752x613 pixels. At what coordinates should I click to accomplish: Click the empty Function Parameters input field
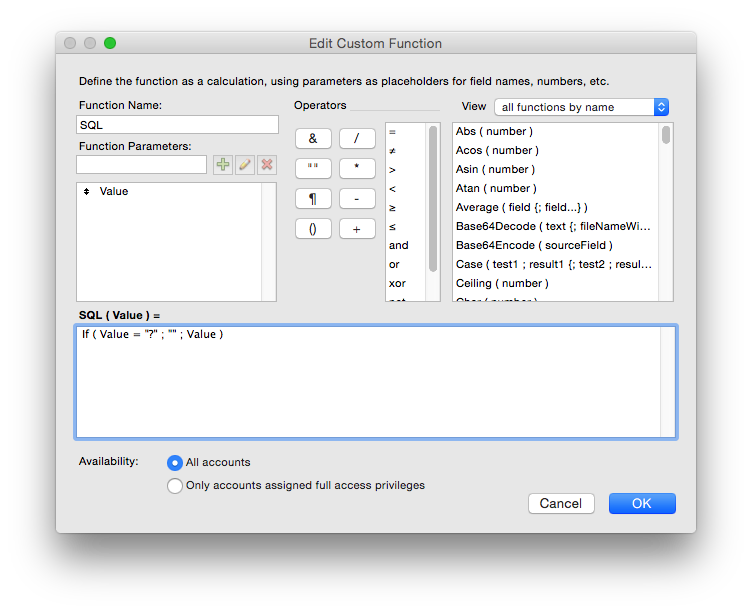pyautogui.click(x=141, y=165)
